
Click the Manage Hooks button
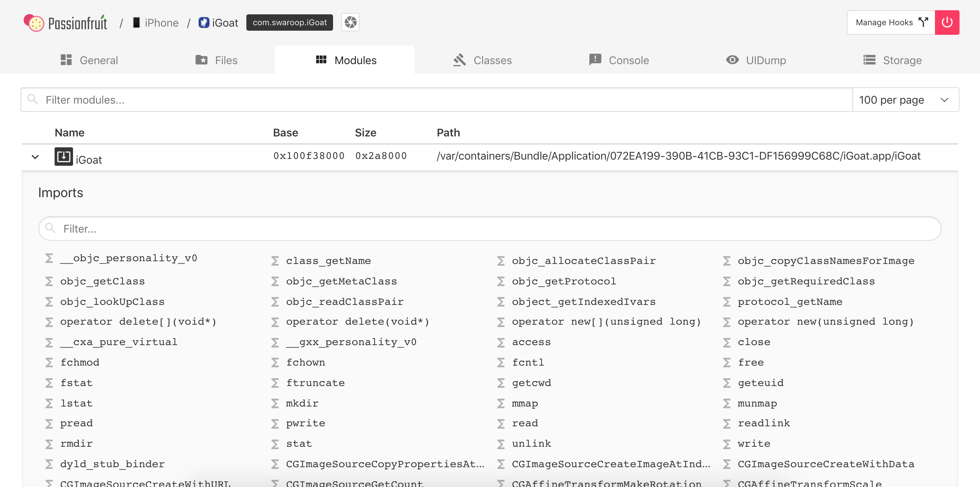click(x=889, y=23)
